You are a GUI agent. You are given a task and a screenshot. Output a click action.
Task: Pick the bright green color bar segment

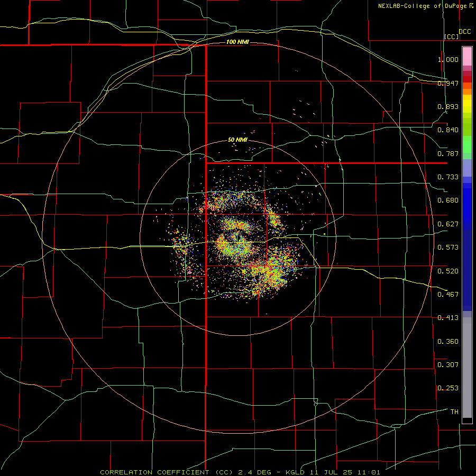467,144
